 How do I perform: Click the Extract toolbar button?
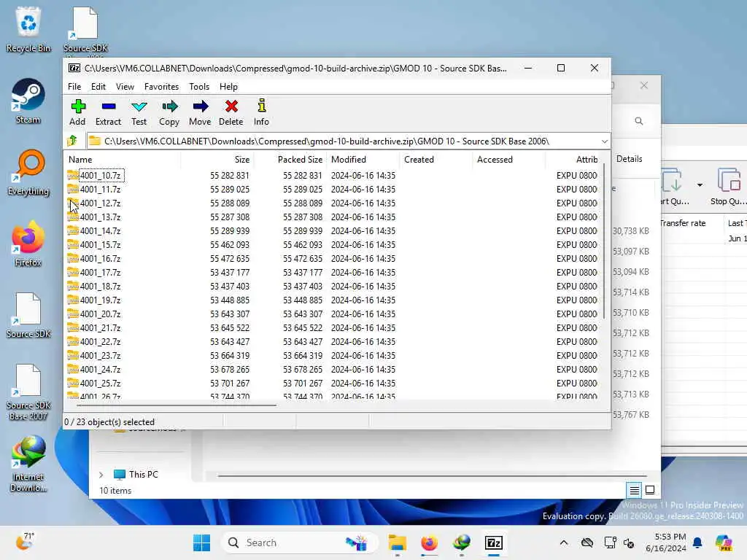(108, 112)
